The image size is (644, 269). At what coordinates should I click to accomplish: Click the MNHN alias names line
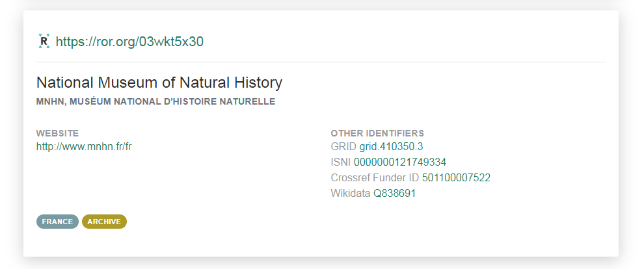(x=155, y=101)
